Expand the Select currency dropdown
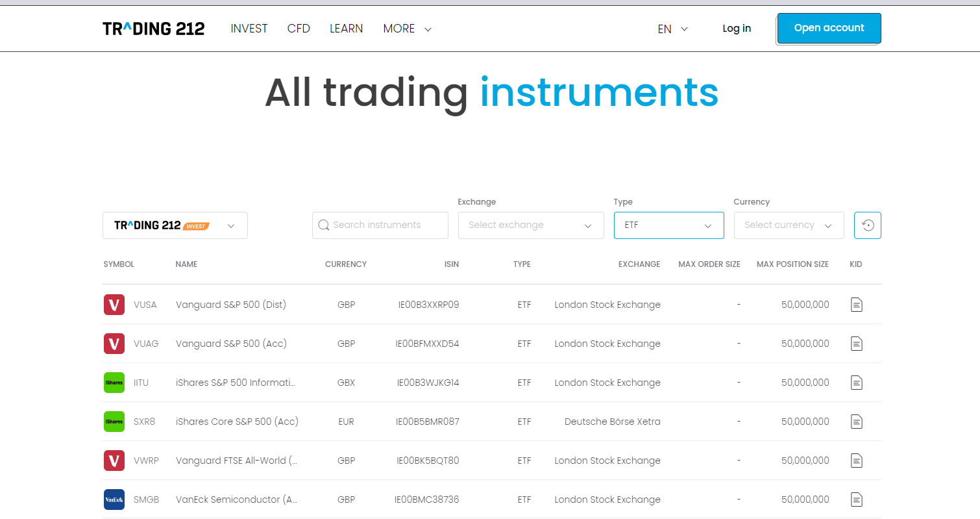The image size is (980, 519). (789, 225)
